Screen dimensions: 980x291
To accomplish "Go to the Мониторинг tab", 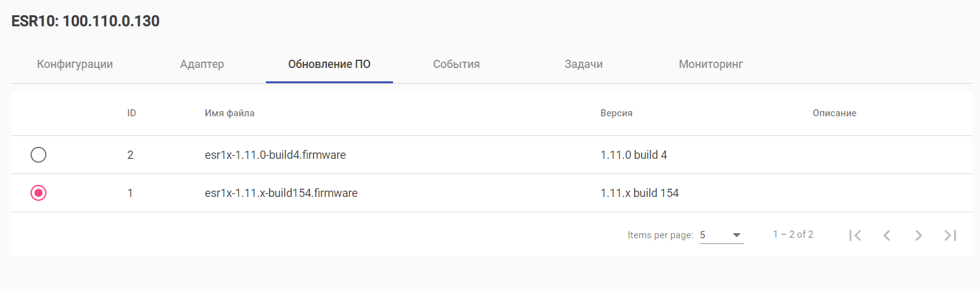I will [x=711, y=64].
